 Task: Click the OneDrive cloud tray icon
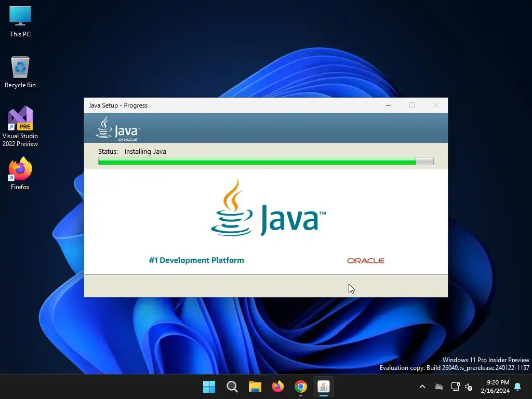(x=439, y=387)
